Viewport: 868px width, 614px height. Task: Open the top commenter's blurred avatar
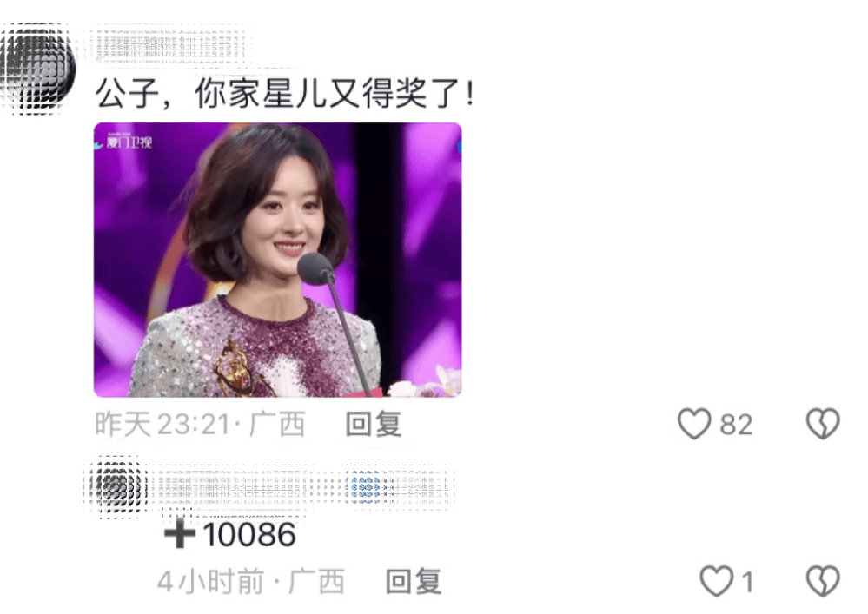[36, 69]
